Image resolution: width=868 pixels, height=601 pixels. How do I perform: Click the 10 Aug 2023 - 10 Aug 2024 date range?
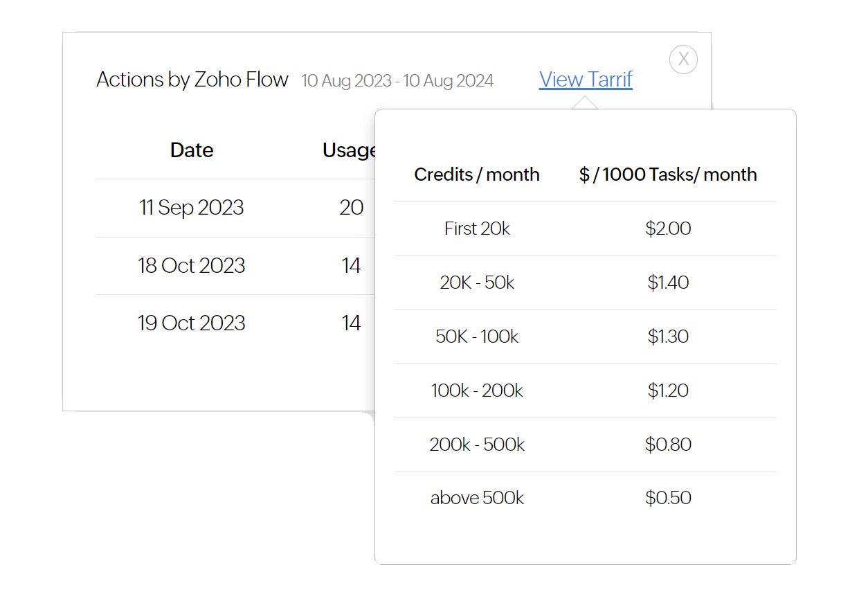tap(397, 81)
